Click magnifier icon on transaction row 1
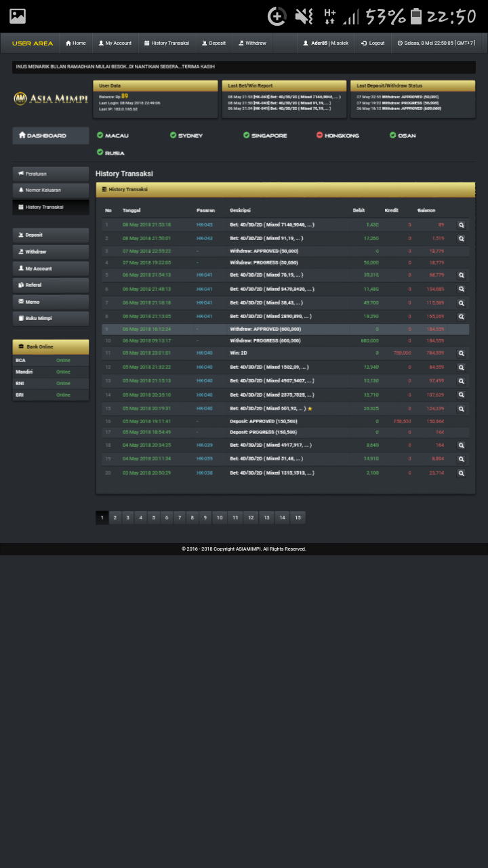This screenshot has width=488, height=868. 461,225
